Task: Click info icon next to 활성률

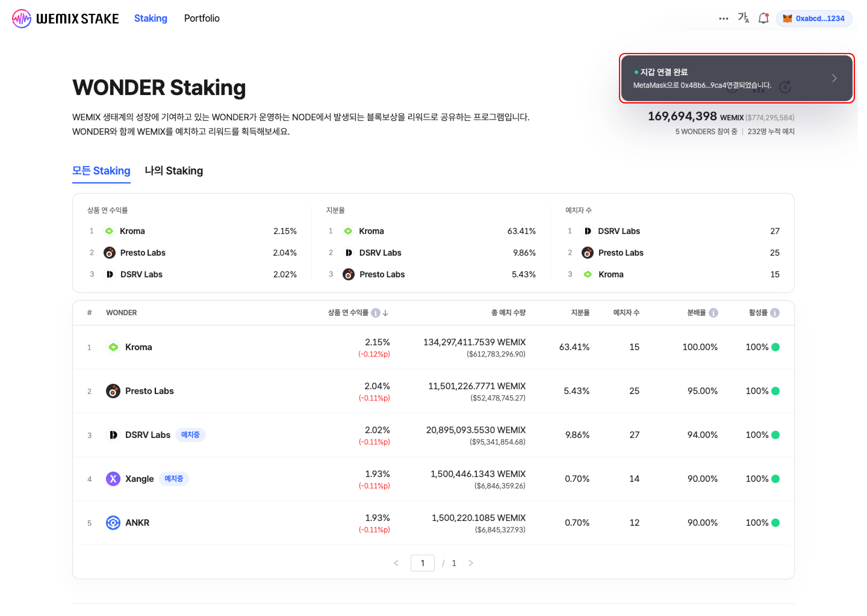Action: coord(775,313)
